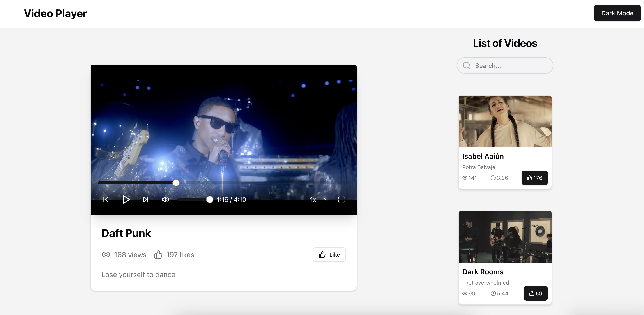Click the Daft Punk video title
The width and height of the screenshot is (644, 315).
126,233
